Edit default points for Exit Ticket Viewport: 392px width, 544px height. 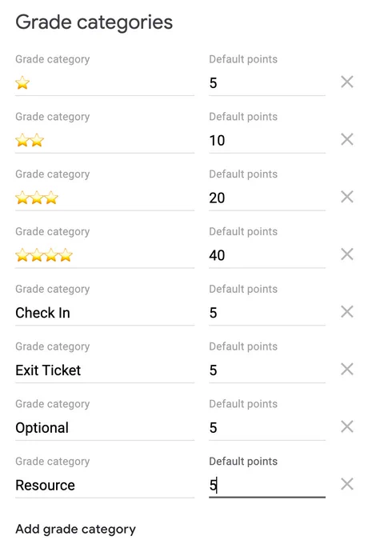click(x=267, y=370)
